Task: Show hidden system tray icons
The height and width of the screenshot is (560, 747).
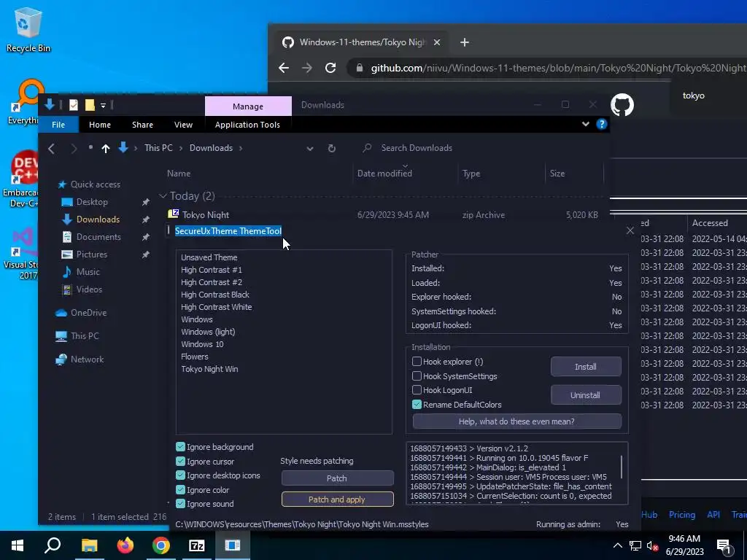Action: click(617, 545)
